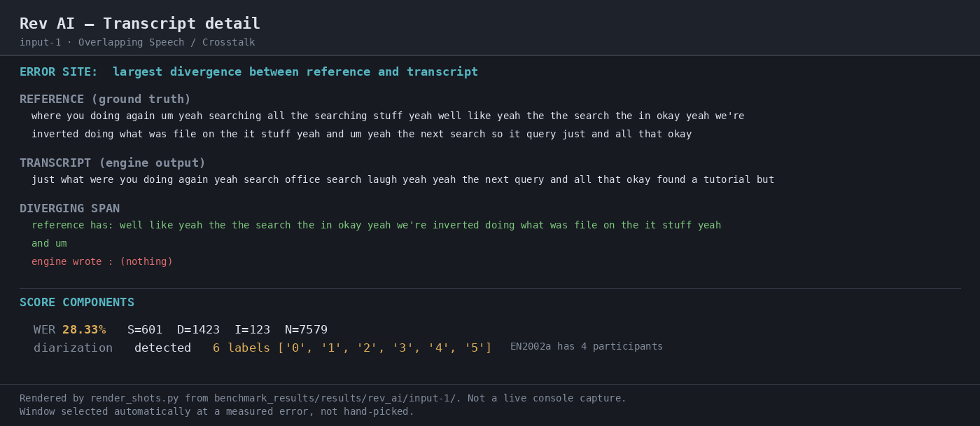This screenshot has height=426, width=980.
Task: Click reference line starting 'where you doing again'
Action: point(388,116)
